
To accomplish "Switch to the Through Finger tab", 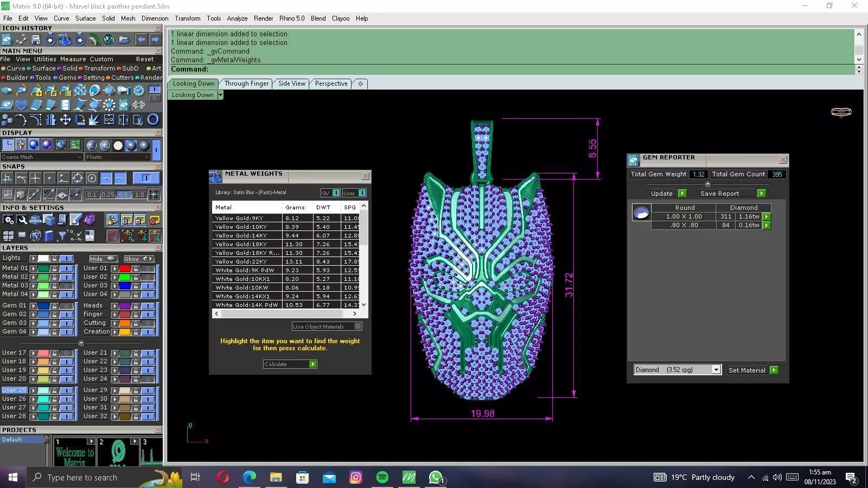I will (x=246, y=84).
